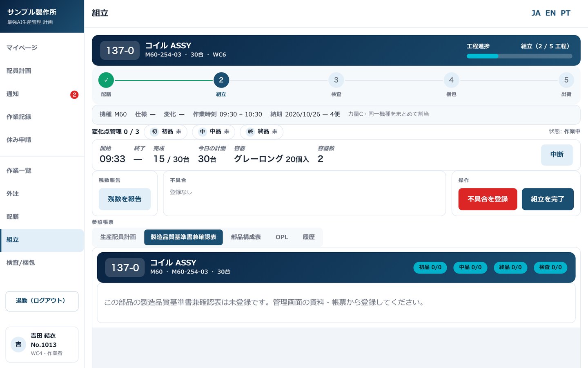
Task: Open 検査/梱包 in the sidebar
Action: [x=42, y=263]
